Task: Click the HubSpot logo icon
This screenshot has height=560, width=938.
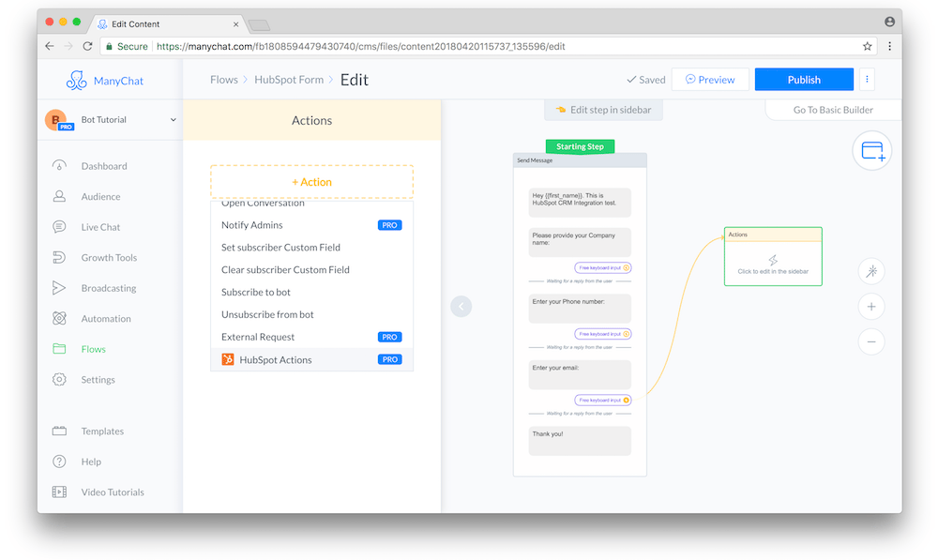Action: tap(228, 359)
